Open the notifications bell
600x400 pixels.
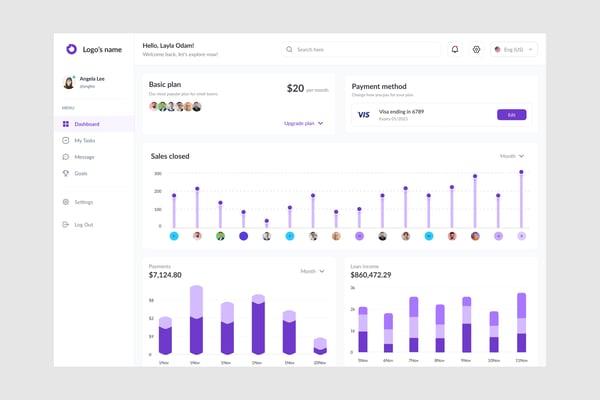pos(455,49)
